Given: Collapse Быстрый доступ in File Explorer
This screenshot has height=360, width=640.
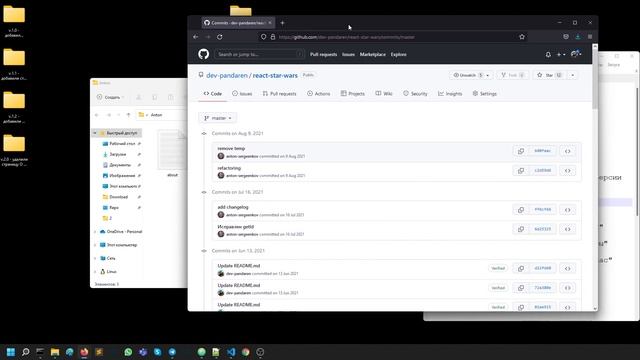Looking at the screenshot, I should coord(95,133).
